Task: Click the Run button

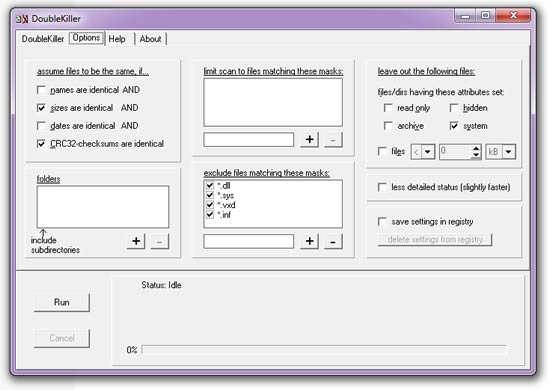Action: coord(62,302)
